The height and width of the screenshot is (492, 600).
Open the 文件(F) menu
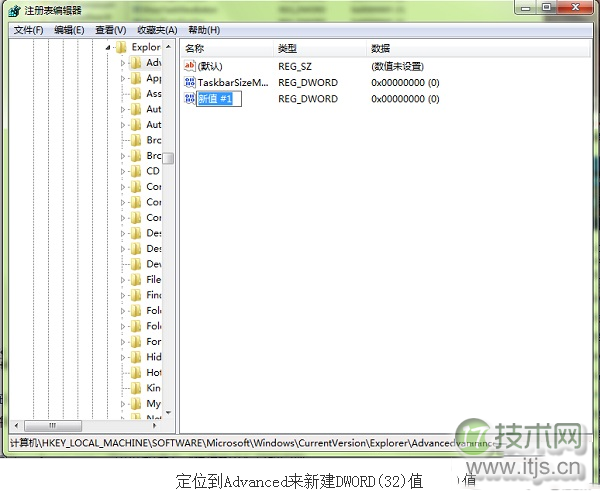[x=28, y=30]
